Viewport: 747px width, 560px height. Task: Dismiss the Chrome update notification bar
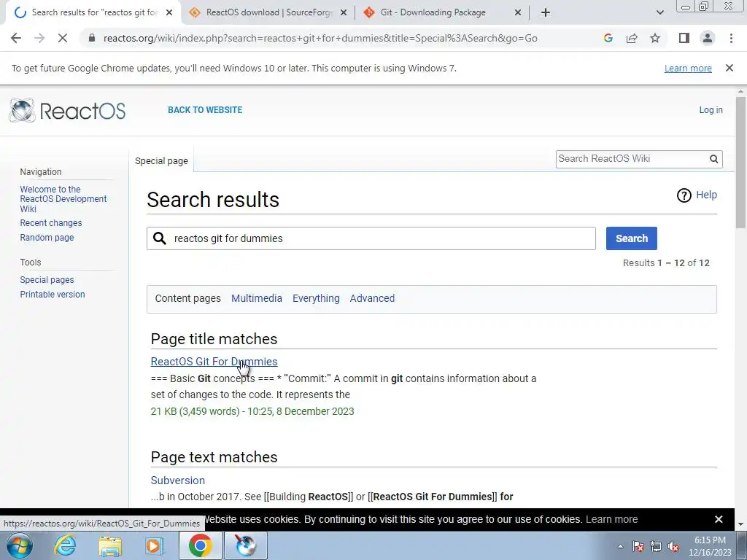click(729, 68)
